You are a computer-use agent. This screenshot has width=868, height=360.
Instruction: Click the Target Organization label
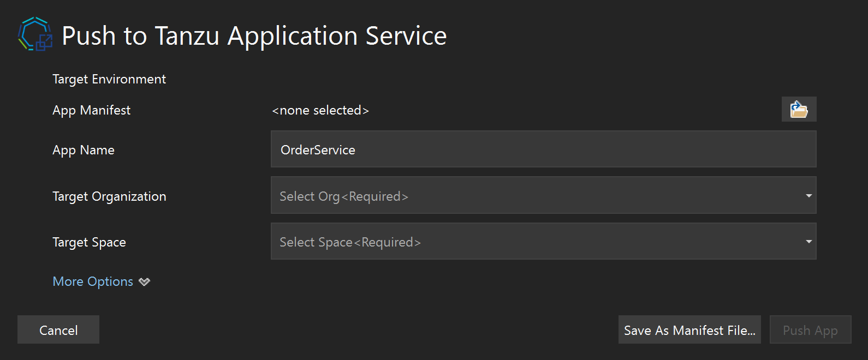click(x=109, y=196)
